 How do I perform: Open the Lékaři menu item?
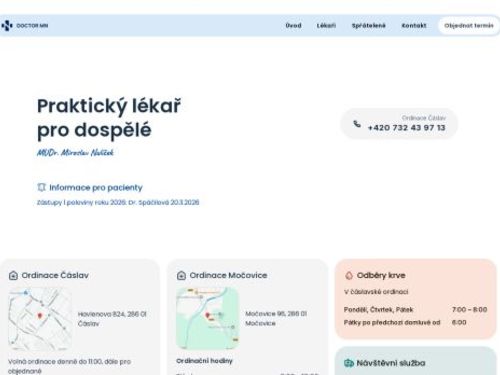pyautogui.click(x=326, y=26)
